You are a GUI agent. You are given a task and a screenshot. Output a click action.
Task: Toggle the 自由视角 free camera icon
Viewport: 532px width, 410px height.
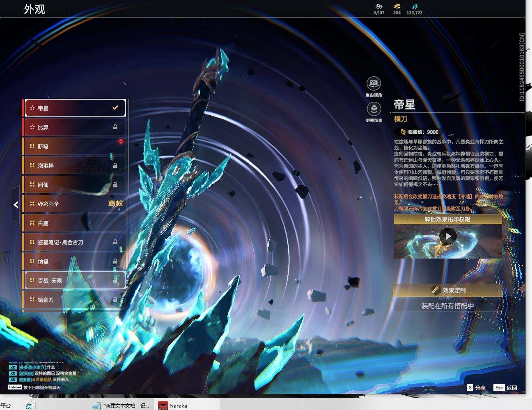click(x=374, y=84)
